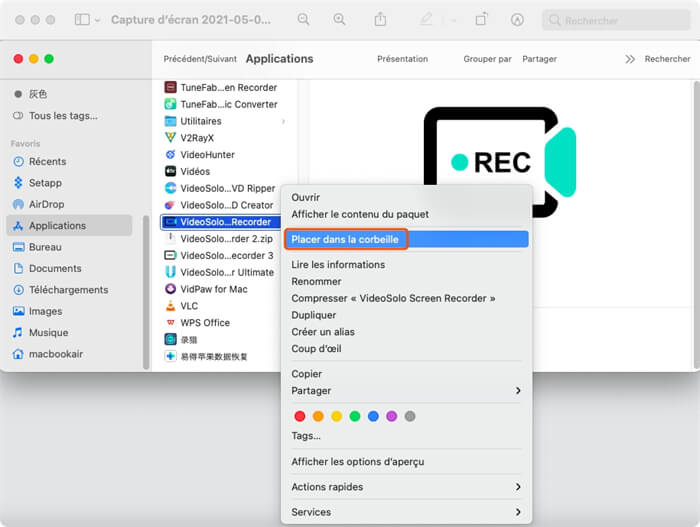700x527 pixels.
Task: Choose Afficher le contenu du paquet
Action: click(x=406, y=214)
